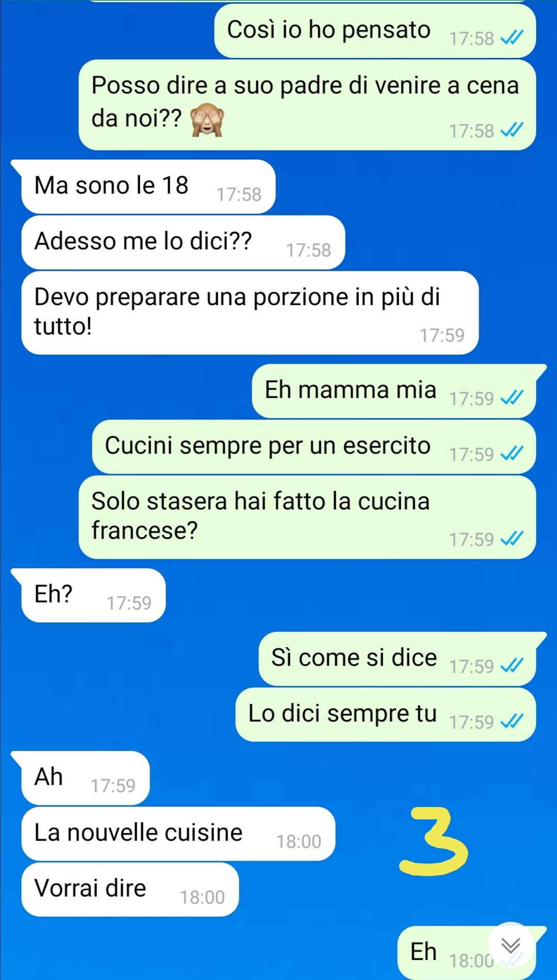
Task: Select the 'Adesso me lo dici??' message
Action: 183,243
